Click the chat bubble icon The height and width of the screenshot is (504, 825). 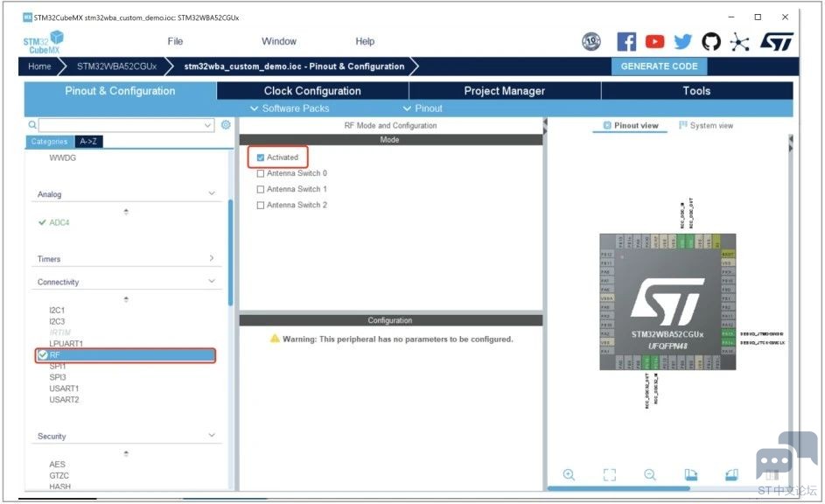[x=787, y=455]
